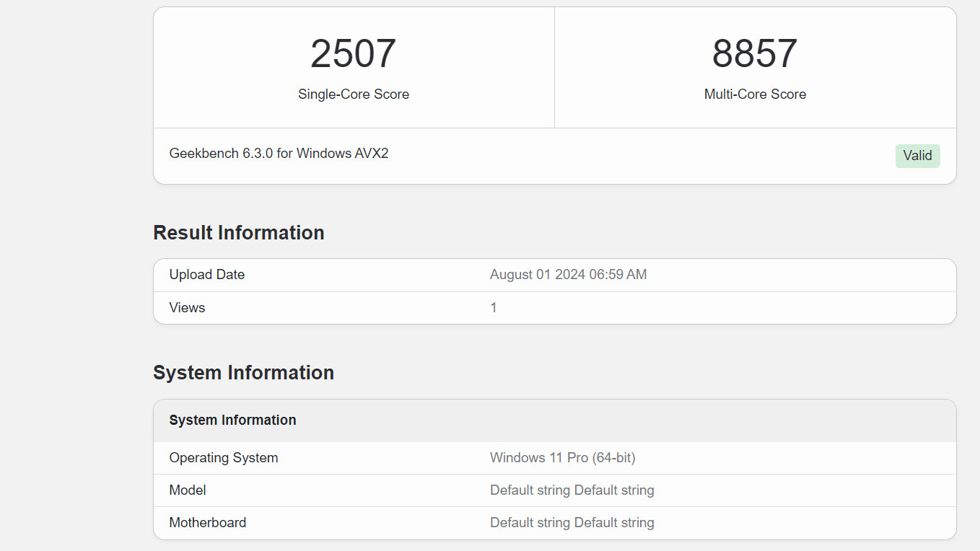Click the Result Information heading

pyautogui.click(x=238, y=233)
